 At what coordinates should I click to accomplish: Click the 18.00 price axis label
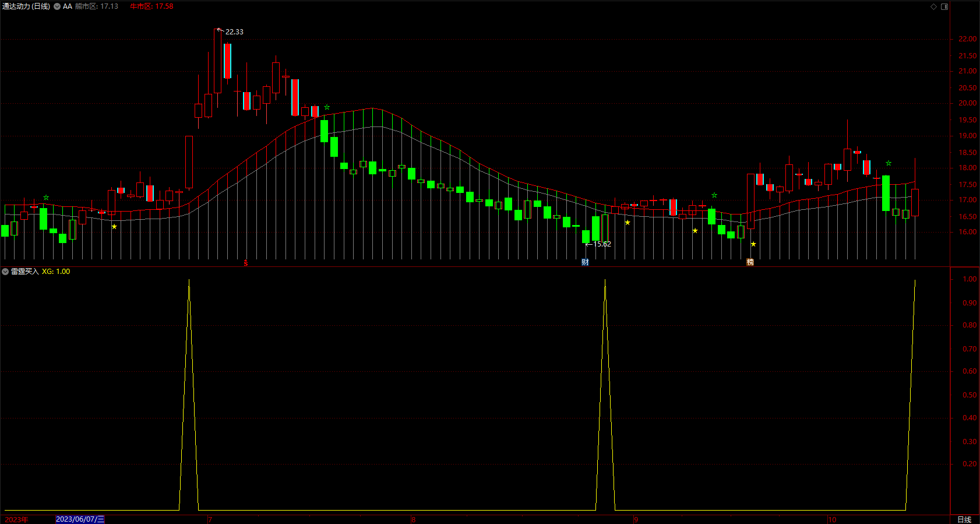point(967,168)
